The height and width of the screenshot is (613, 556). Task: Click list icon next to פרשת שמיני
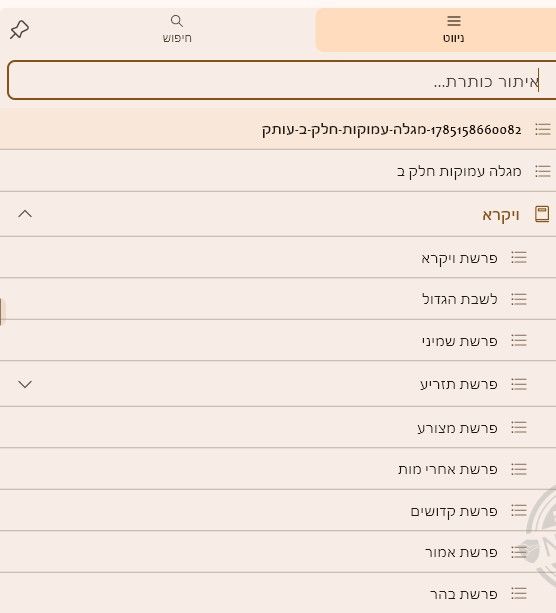pos(519,341)
